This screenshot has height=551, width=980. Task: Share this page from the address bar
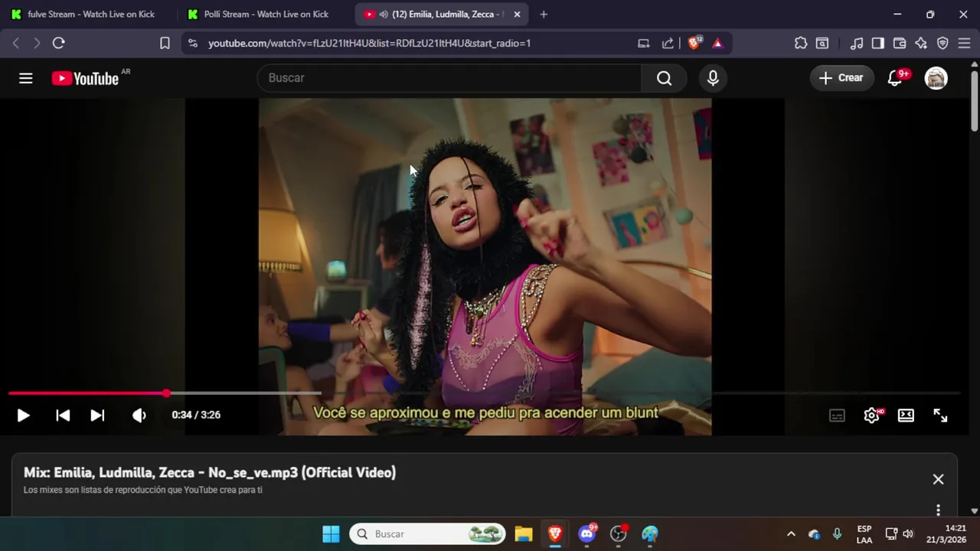pyautogui.click(x=668, y=44)
